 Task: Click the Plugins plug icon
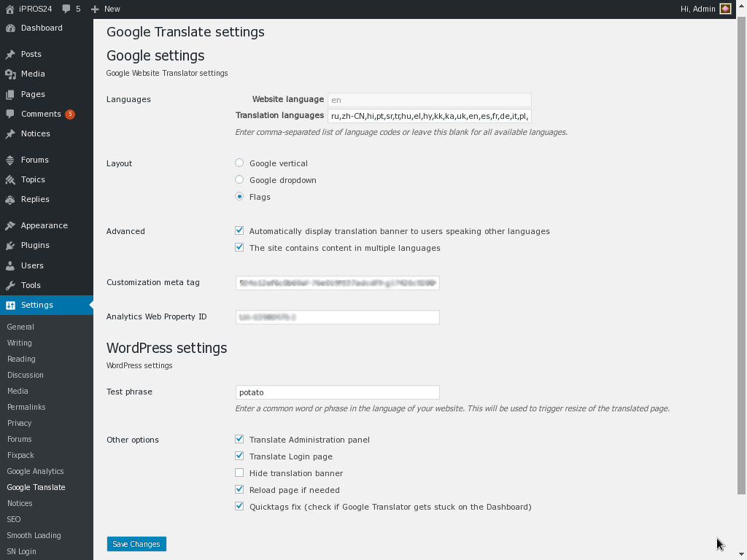coord(10,246)
